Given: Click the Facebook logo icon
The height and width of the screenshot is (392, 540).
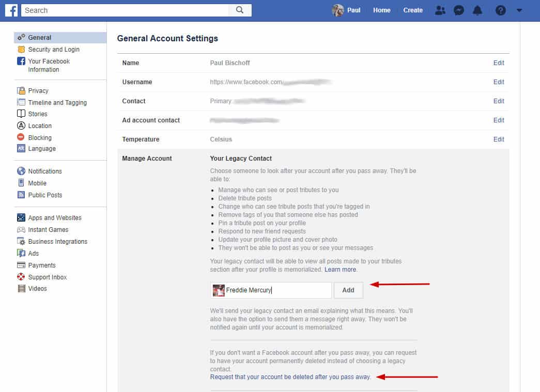Looking at the screenshot, I should [x=11, y=10].
